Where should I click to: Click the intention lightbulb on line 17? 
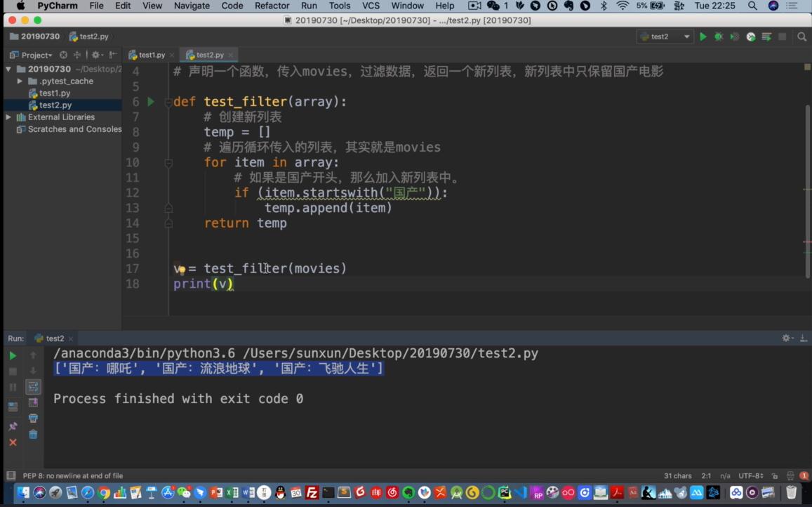click(181, 270)
